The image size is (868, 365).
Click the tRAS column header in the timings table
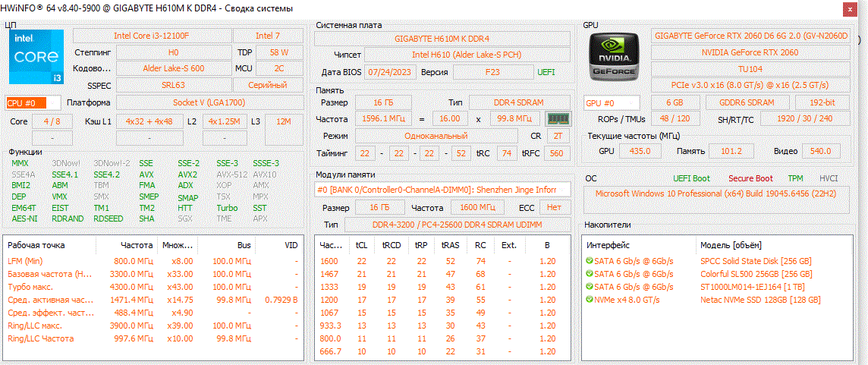[450, 245]
